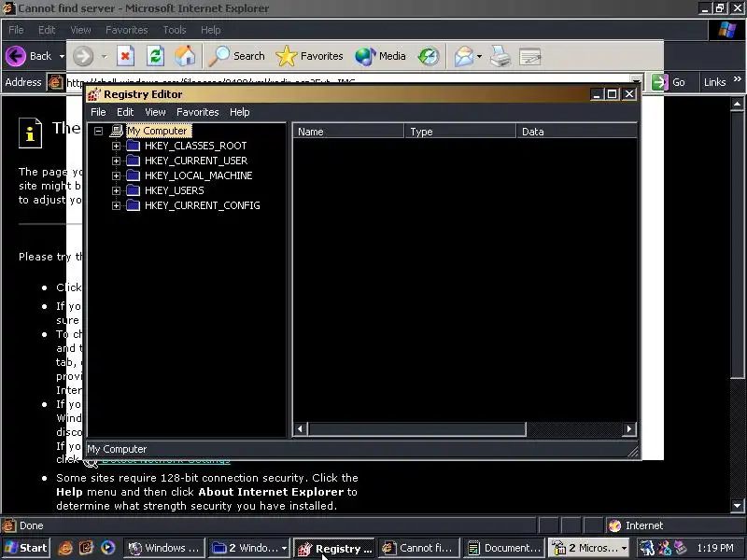
Task: Open the Favorites pane from IE toolbar
Action: (x=310, y=56)
